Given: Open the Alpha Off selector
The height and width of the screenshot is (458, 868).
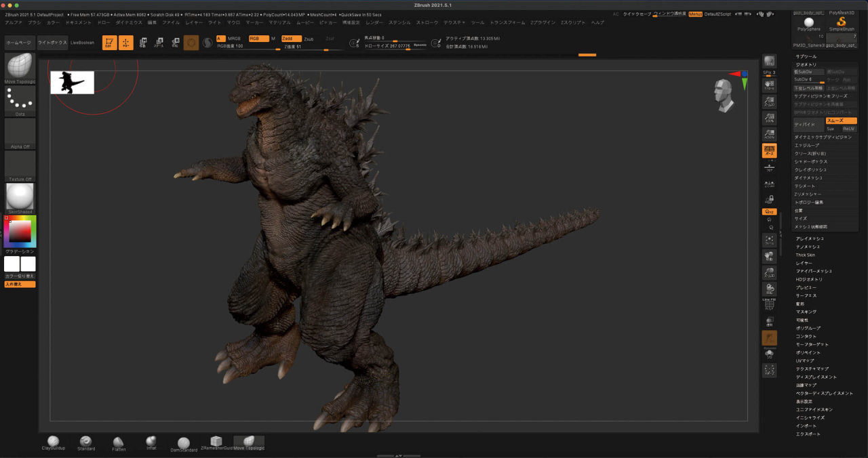Looking at the screenshot, I should pyautogui.click(x=20, y=133).
